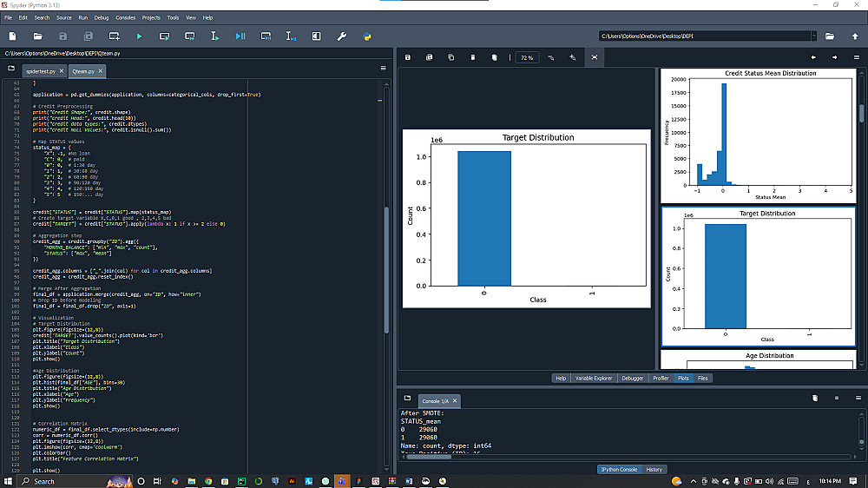
Task: Run cell and advance to next
Action: point(190,36)
